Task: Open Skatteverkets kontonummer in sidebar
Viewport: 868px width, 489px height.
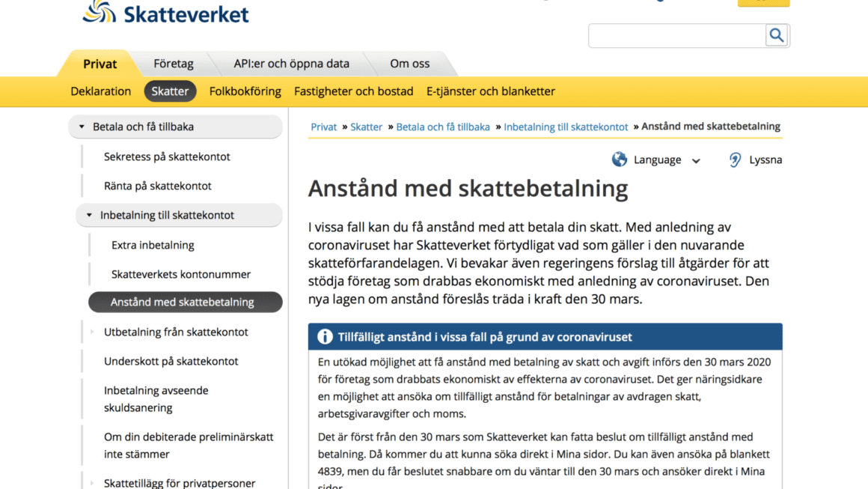Action: coord(181,274)
